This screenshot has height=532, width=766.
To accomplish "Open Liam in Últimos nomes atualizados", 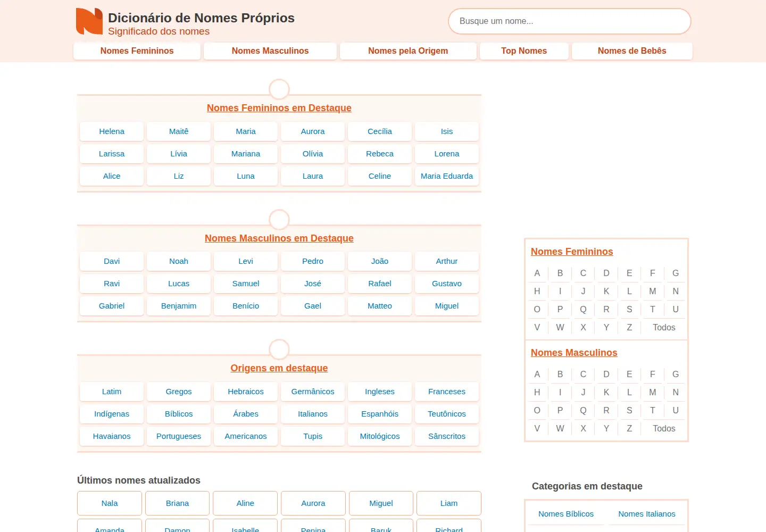I will (x=449, y=503).
